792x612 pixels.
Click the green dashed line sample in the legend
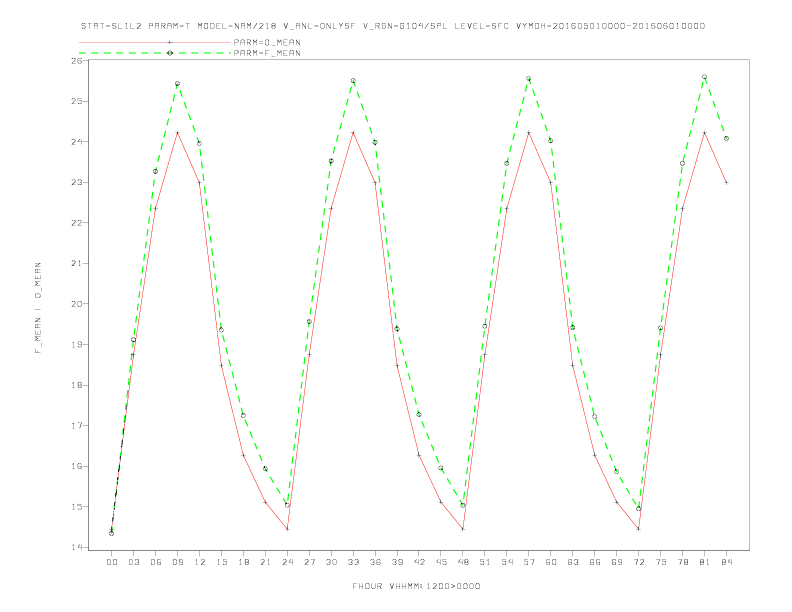click(155, 53)
